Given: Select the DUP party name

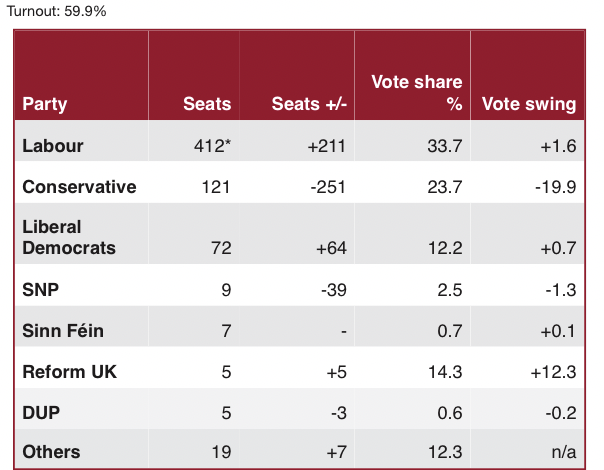Looking at the screenshot, I should pyautogui.click(x=41, y=413).
